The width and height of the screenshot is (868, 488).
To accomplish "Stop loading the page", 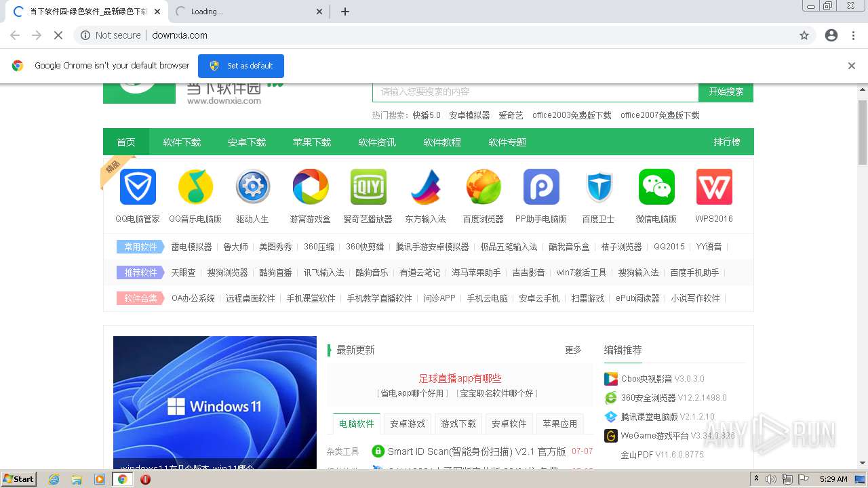I will 58,35.
